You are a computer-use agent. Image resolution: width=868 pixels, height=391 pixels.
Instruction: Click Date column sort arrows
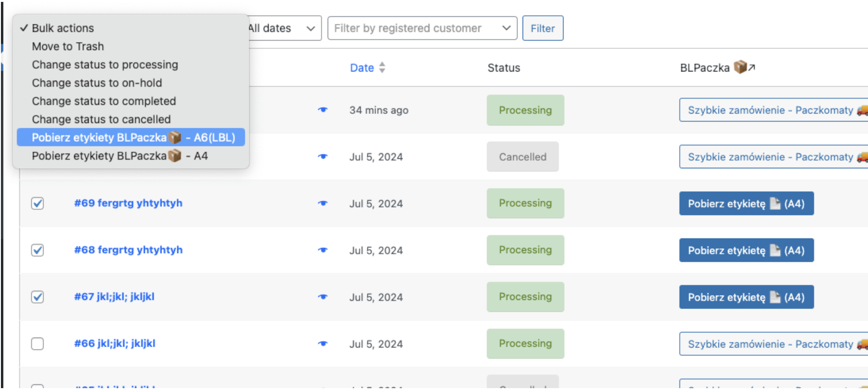[382, 68]
